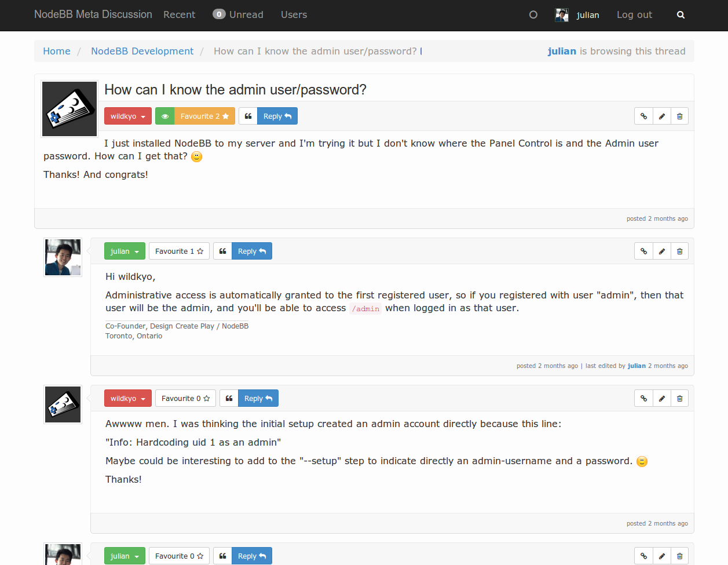Copy link icon on julian's 'Hi wildkyo' post
Viewport: 728px width, 565px height.
pos(643,251)
